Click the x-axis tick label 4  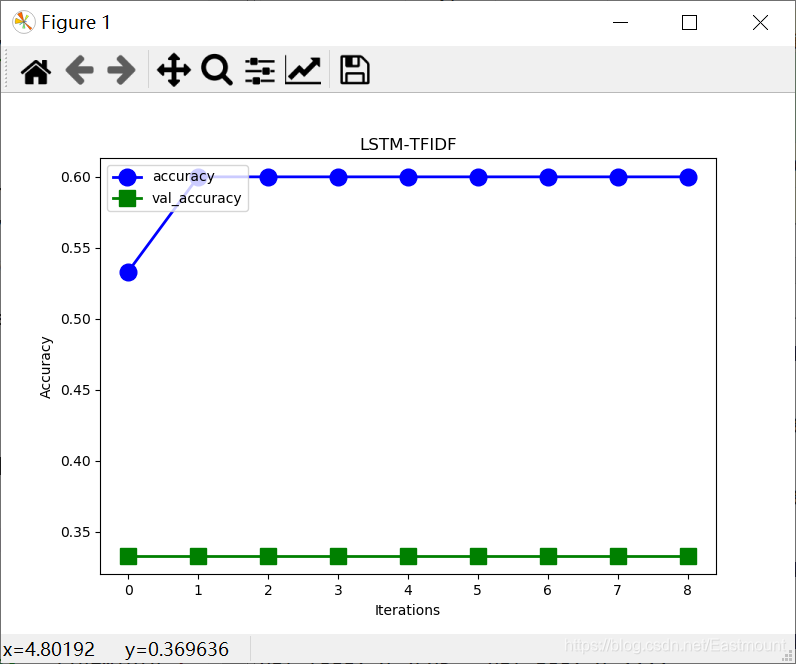point(408,590)
